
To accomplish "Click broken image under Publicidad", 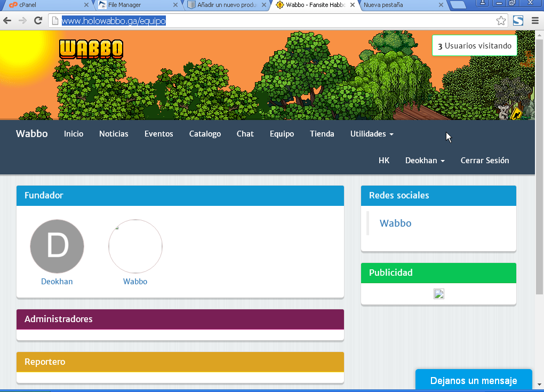I will [439, 294].
